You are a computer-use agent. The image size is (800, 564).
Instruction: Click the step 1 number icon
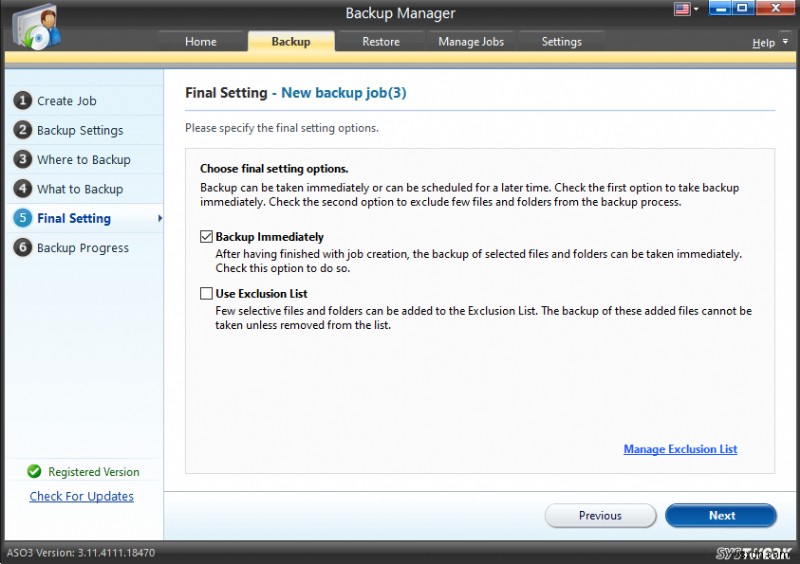pos(22,100)
